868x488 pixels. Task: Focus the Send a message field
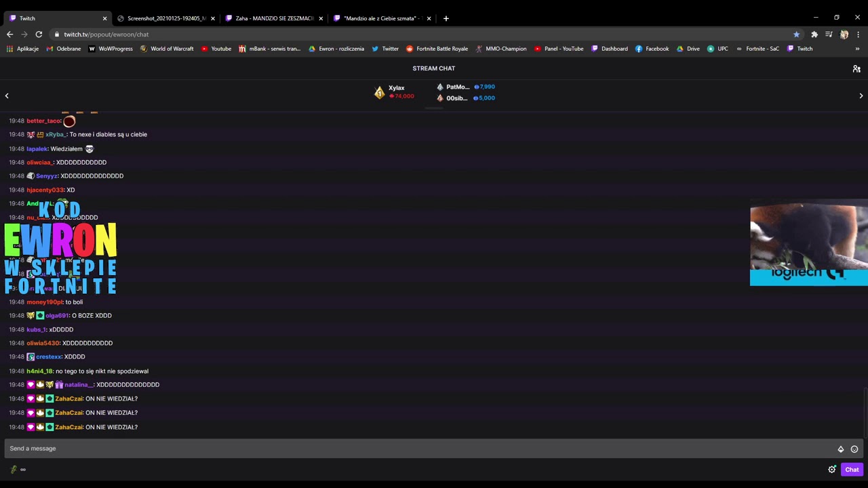(434, 448)
